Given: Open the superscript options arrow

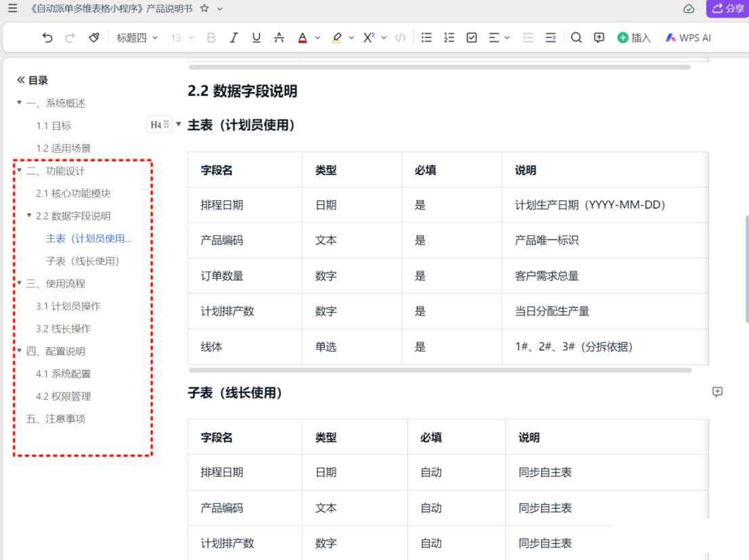Looking at the screenshot, I should coord(384,38).
